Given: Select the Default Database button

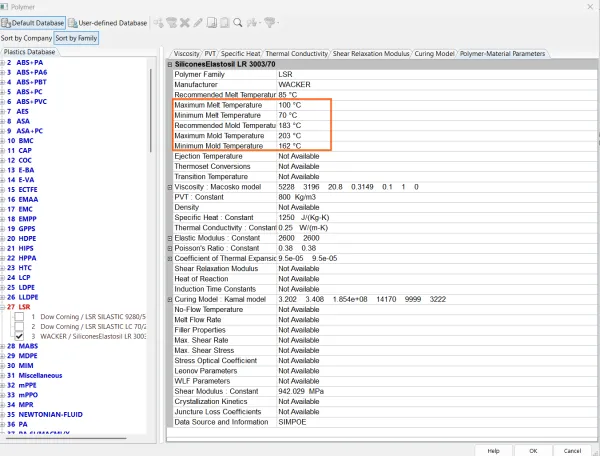Looking at the screenshot, I should pos(33,23).
